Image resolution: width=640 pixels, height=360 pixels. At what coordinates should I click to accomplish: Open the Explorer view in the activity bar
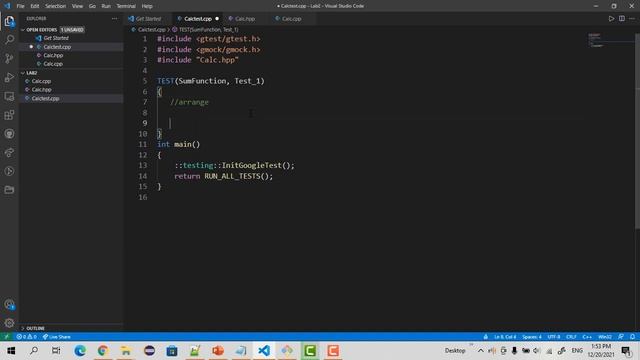(9, 21)
